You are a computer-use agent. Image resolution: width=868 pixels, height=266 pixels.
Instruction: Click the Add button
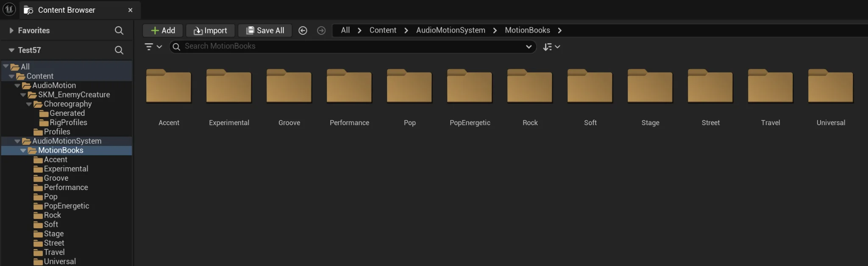[x=163, y=31]
